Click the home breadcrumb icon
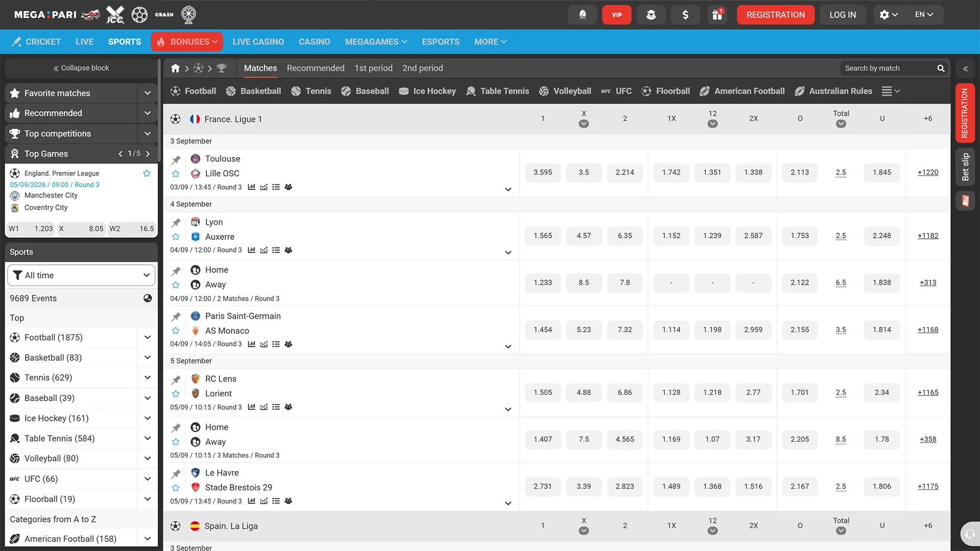 coord(175,68)
